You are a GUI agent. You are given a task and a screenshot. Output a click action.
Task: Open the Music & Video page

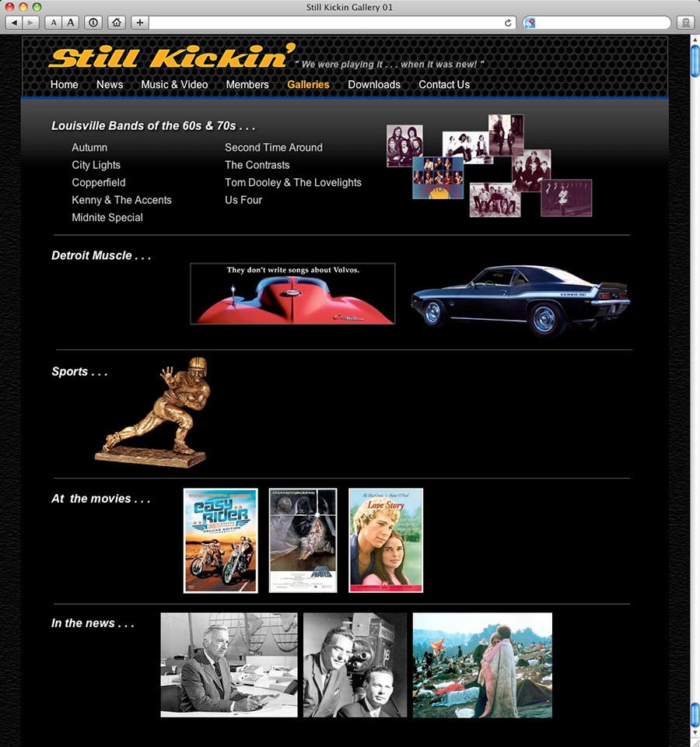pyautogui.click(x=174, y=84)
